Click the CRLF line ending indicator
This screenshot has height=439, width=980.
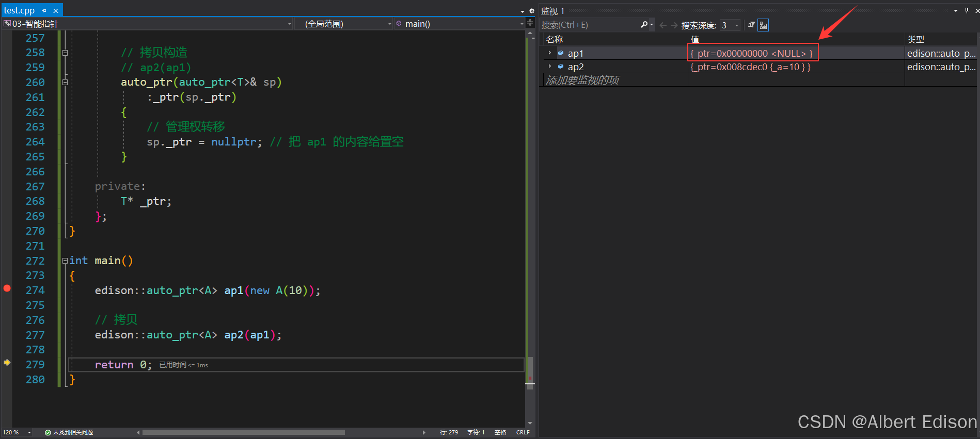point(523,432)
